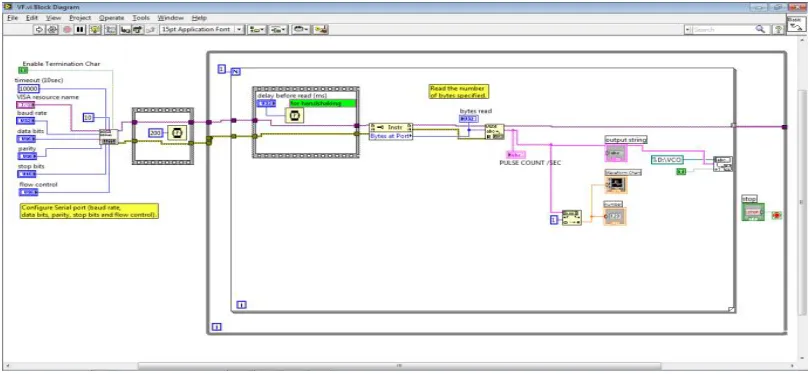Image resolution: width=810 pixels, height=374 pixels.
Task: Toggle Retain Wire Values button
Action: coord(110,29)
